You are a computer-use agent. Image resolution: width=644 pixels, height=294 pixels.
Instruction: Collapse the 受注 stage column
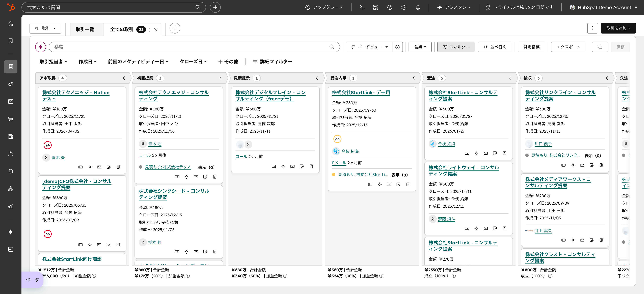[x=510, y=78]
